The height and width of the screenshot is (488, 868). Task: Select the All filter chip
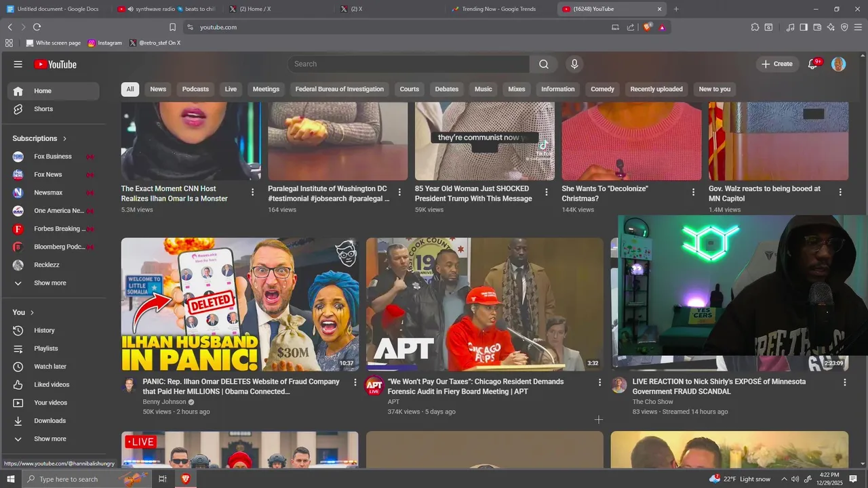[130, 89]
